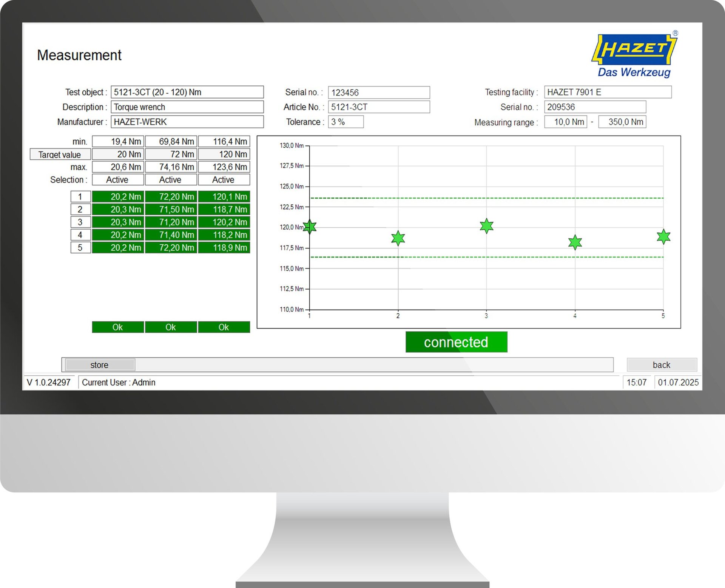
Task: Click the 118,9 Nm measurement cell
Action: pos(224,248)
